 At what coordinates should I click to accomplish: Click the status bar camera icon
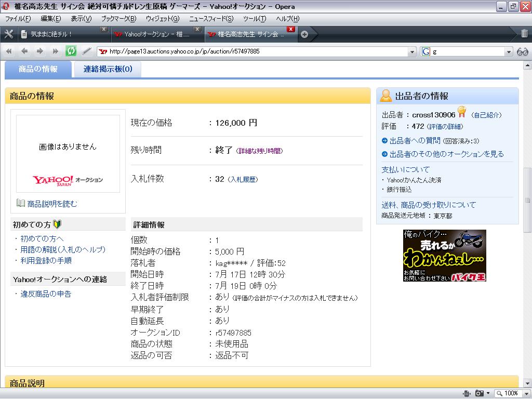coord(479,393)
